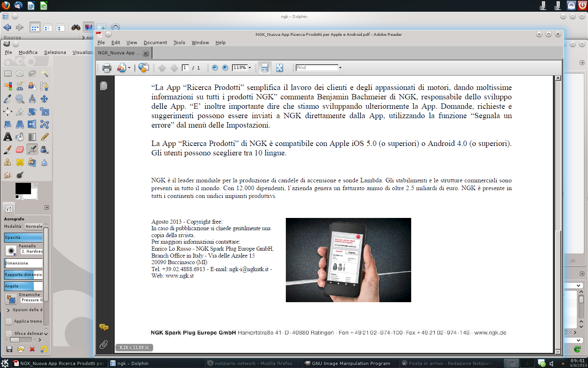This screenshot has width=588, height=368.
Task: Go to previous page with up arrow
Action: coord(162,68)
